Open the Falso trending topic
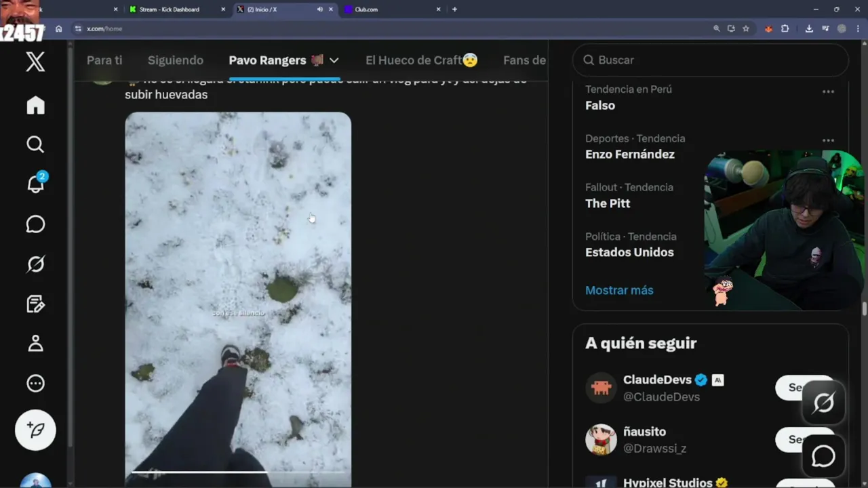 coord(600,106)
